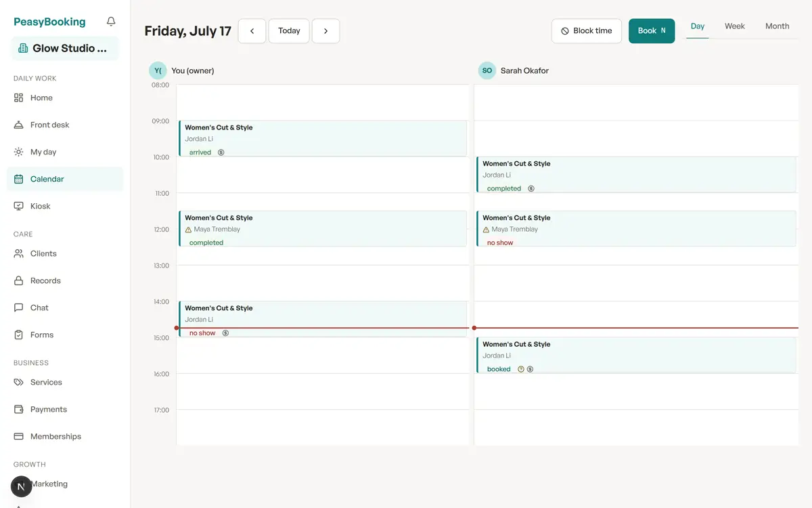Screen dimensions: 812x508
Task: Click the Kiosk monitor icon
Action: pos(19,206)
